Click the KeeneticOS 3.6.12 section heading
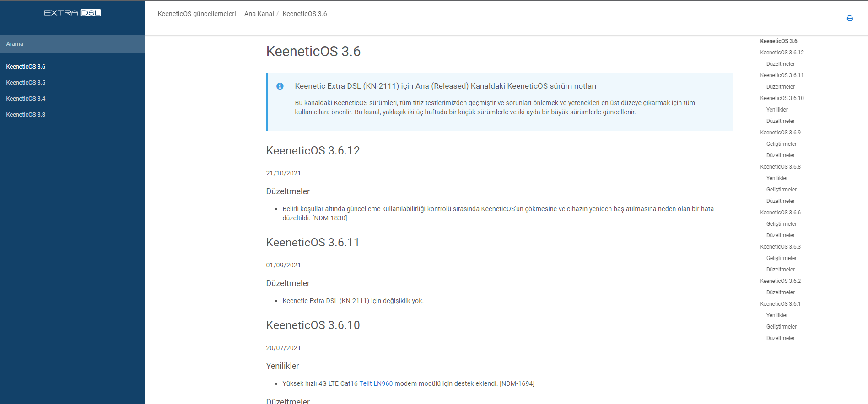868x404 pixels. pyautogui.click(x=313, y=151)
